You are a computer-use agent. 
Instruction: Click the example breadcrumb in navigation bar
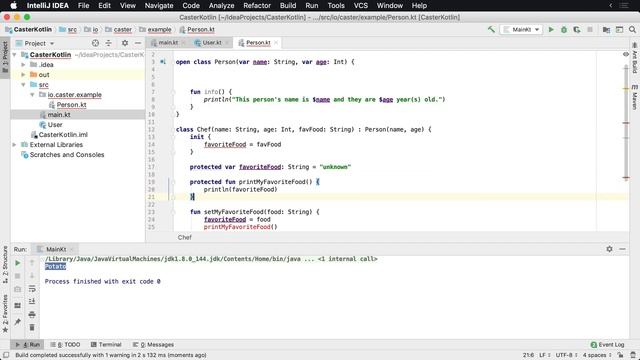(x=159, y=29)
